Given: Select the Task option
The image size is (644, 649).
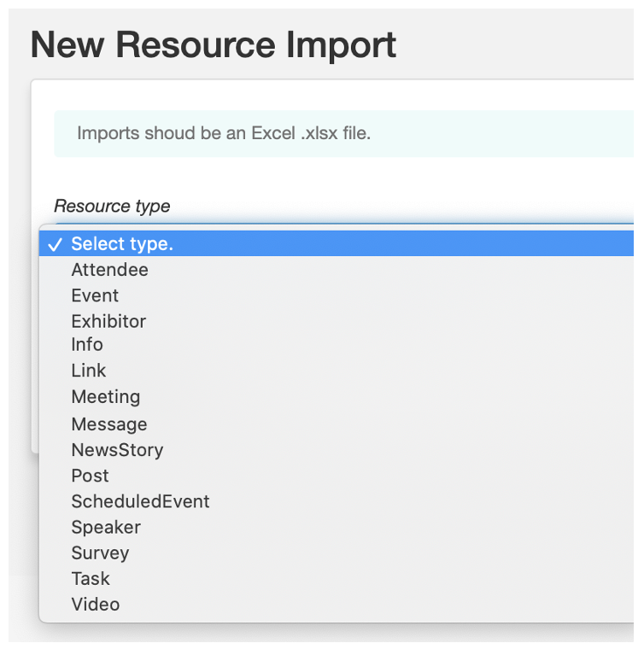Looking at the screenshot, I should [x=336, y=578].
